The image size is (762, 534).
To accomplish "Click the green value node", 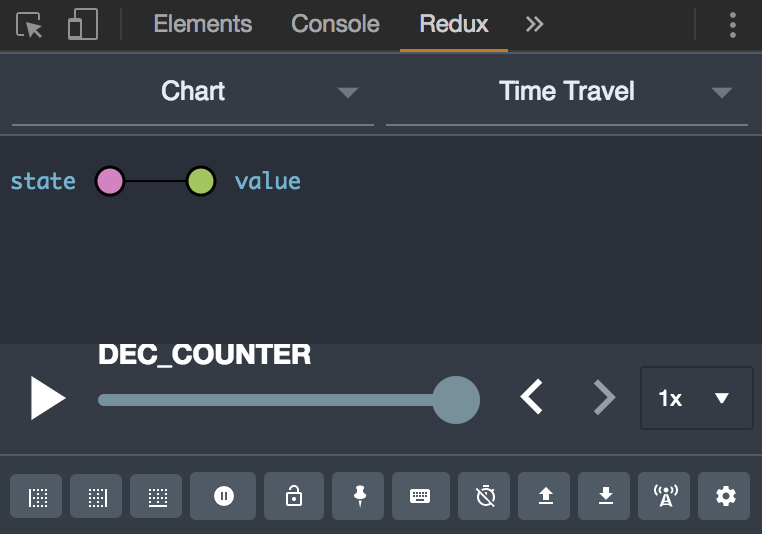I will click(x=201, y=181).
